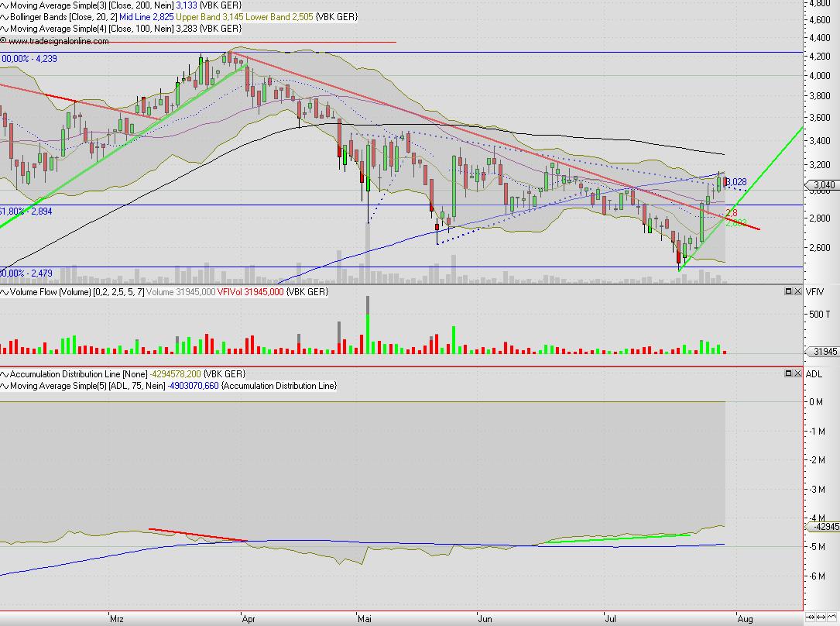Click the Mrz label on the time axis
Viewport: 840px width, 626px height.
tap(117, 619)
